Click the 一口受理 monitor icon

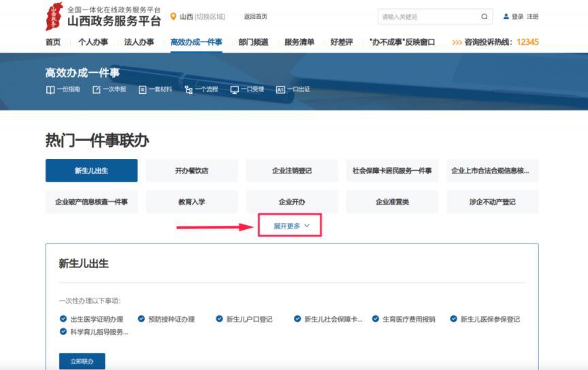pos(234,90)
